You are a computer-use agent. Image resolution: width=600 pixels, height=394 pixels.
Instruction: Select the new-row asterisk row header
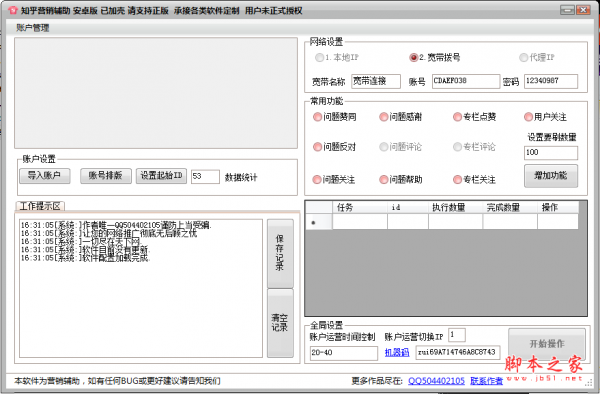tap(319, 221)
